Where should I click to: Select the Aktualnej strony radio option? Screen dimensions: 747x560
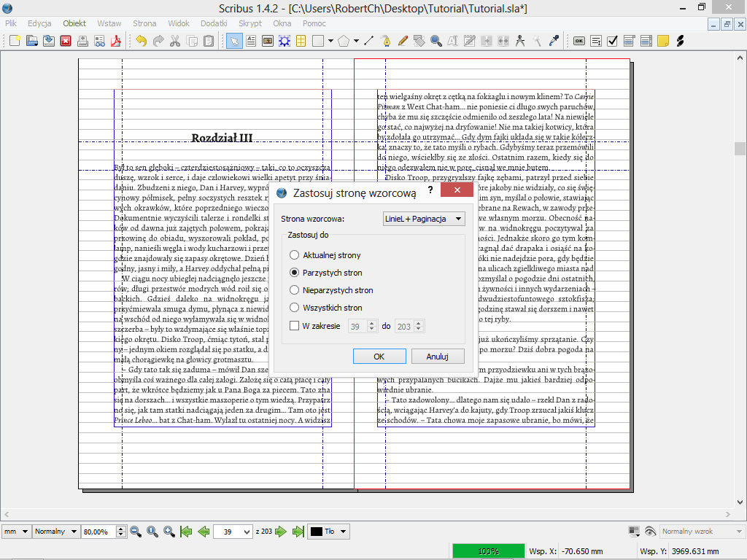(295, 255)
